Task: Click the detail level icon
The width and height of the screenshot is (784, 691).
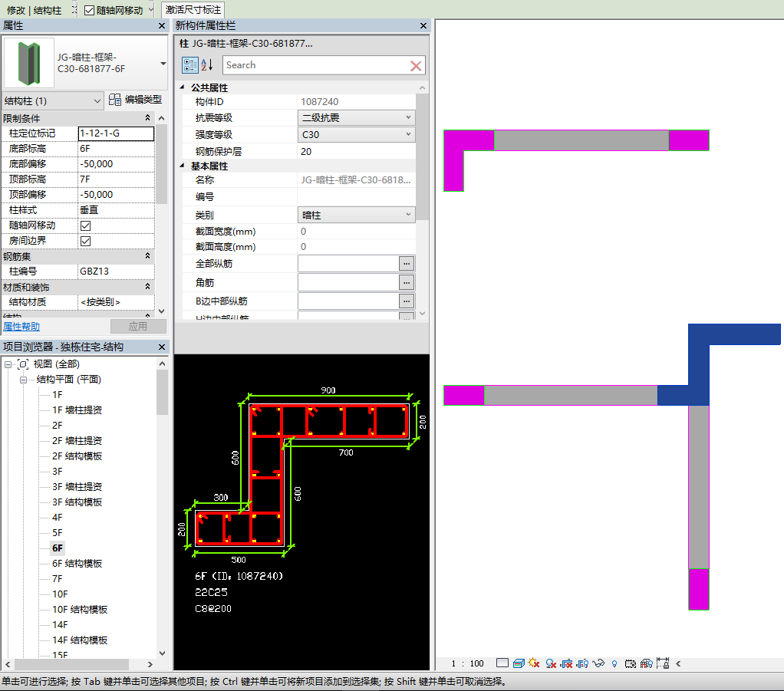Action: tap(502, 663)
